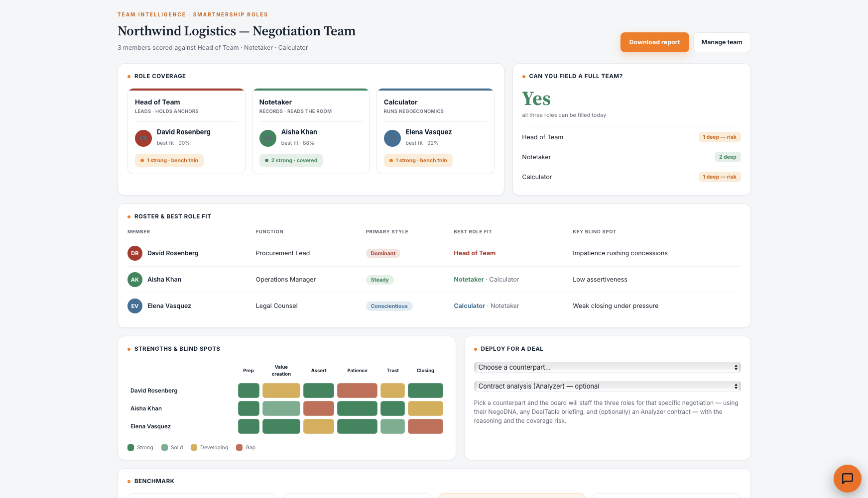Click the Solid legend swatch

tap(165, 447)
